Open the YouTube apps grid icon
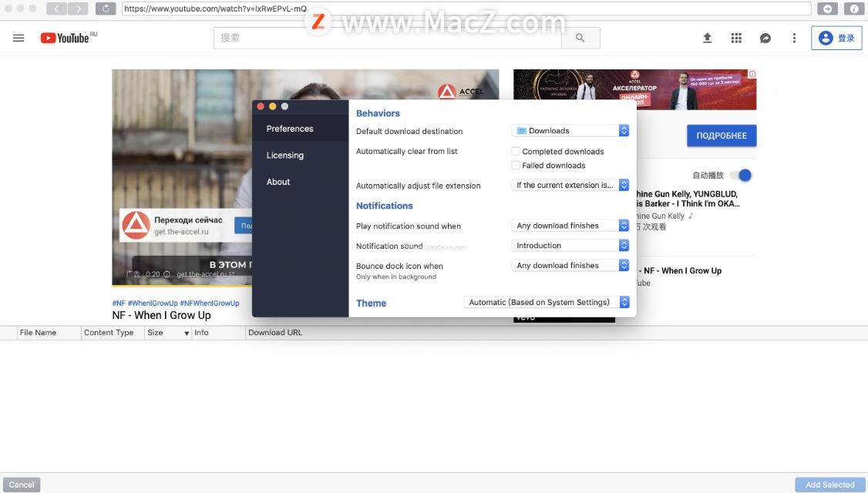The width and height of the screenshot is (868, 493). [x=735, y=38]
